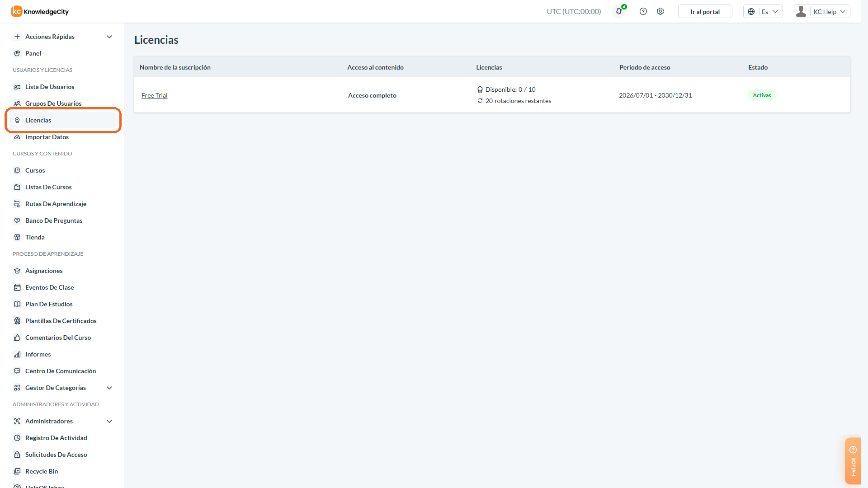Click the Recycle Bin icon
Viewport: 868px width, 488px height.
17,471
